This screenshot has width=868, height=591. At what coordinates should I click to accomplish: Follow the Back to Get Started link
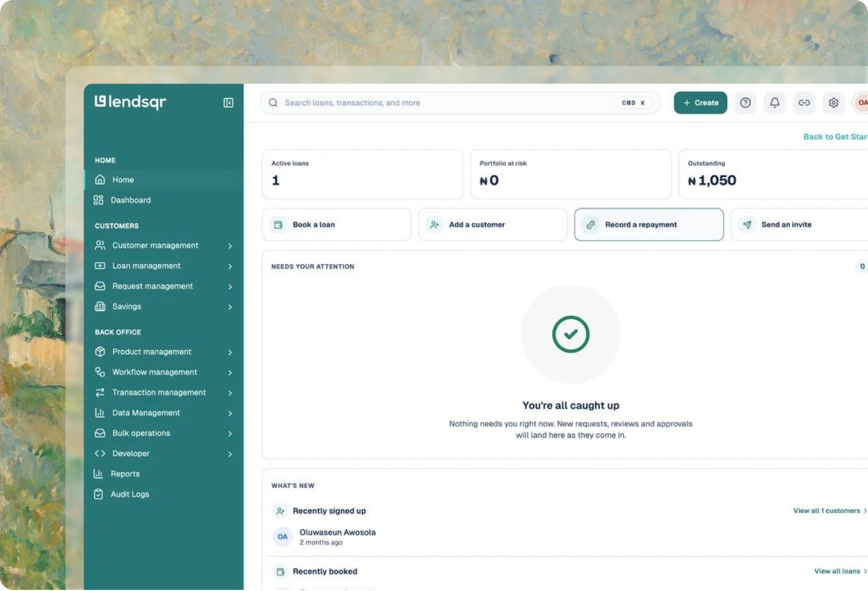tap(835, 137)
